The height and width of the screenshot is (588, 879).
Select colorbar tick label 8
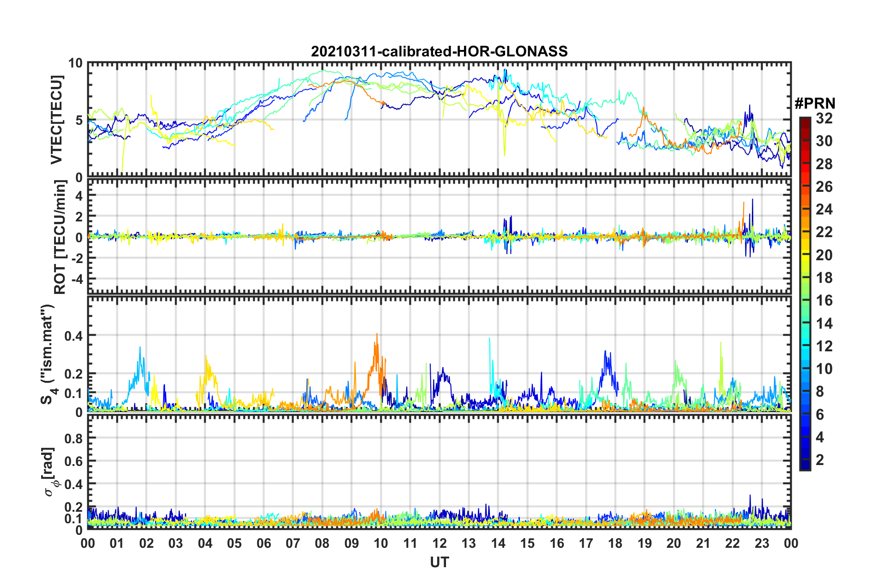coord(820,392)
